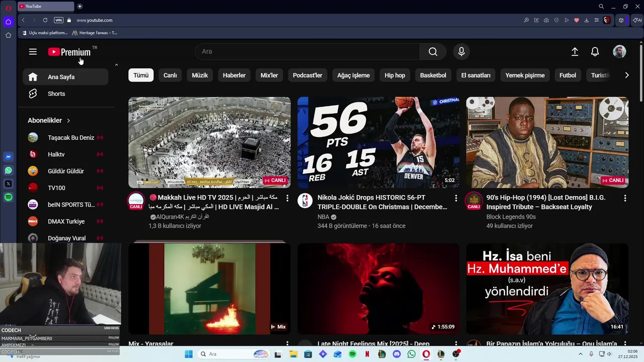Open Opera sidebar bookmarks star
Viewport: 644px width, 362px height.
[8, 35]
